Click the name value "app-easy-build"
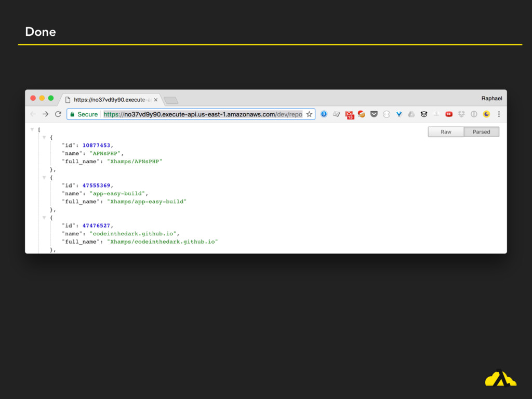 click(x=117, y=193)
